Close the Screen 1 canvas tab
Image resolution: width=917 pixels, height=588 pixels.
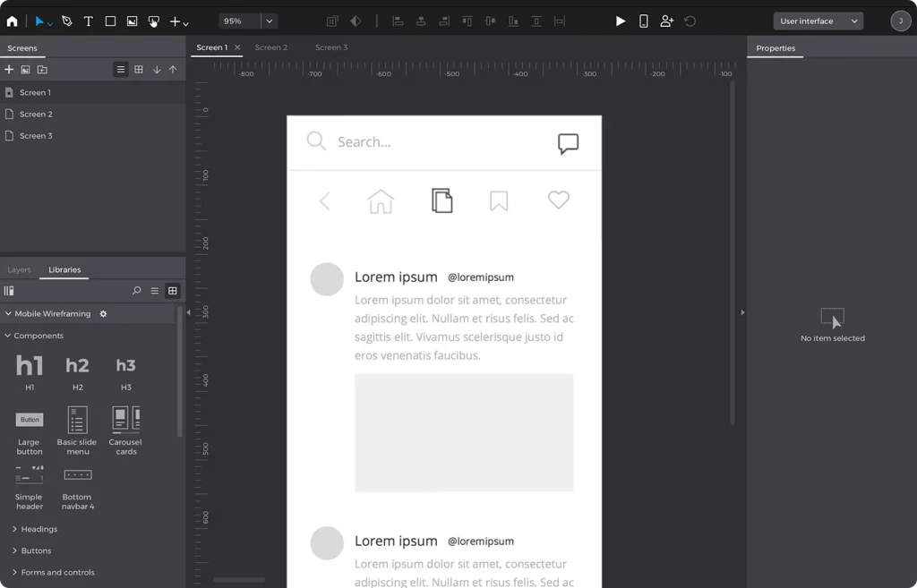[x=236, y=47]
